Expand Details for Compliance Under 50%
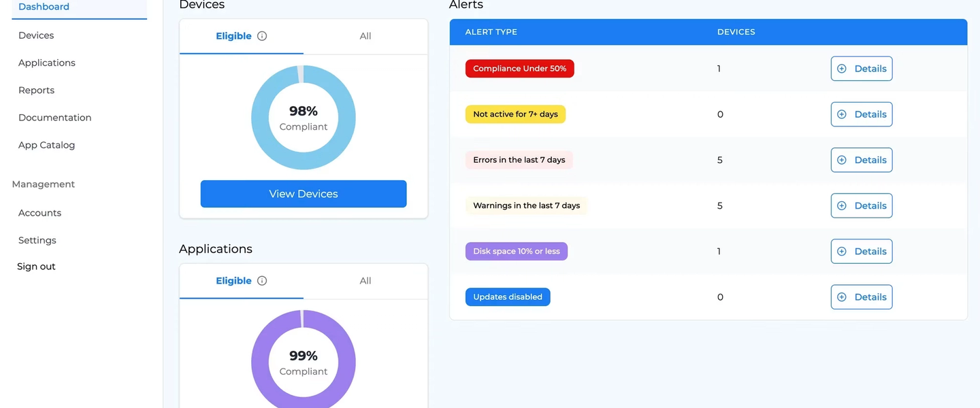 coord(862,69)
